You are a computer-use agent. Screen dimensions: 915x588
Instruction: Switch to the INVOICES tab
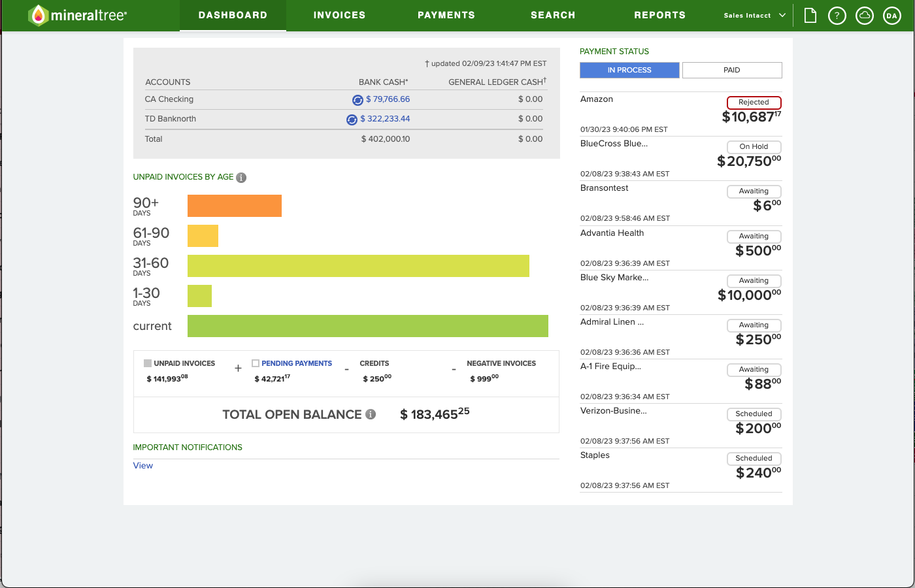(339, 15)
